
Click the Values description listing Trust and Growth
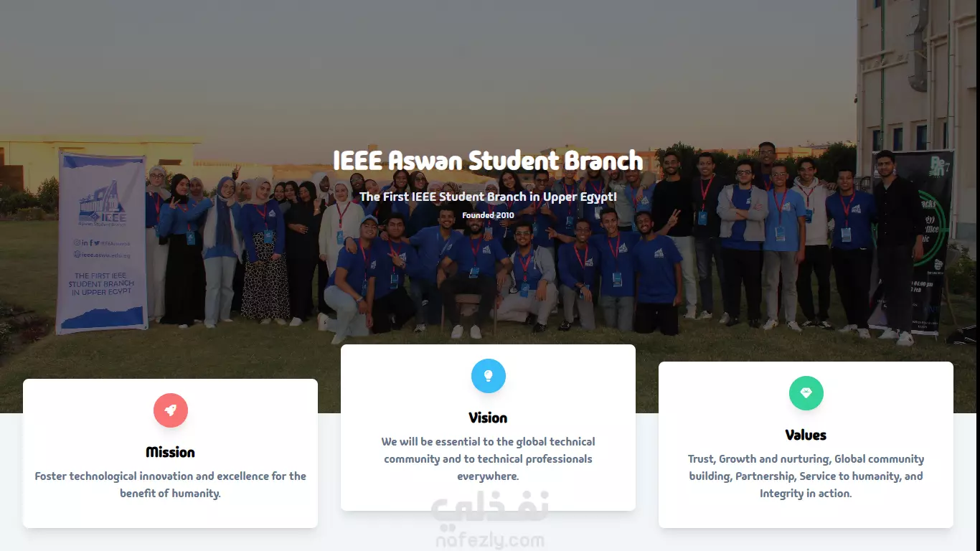[x=806, y=476]
